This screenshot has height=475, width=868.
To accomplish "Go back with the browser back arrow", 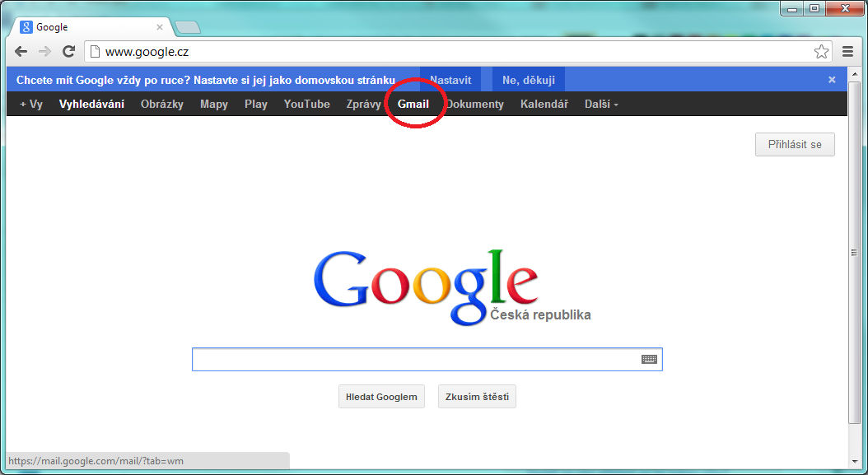I will [x=21, y=52].
